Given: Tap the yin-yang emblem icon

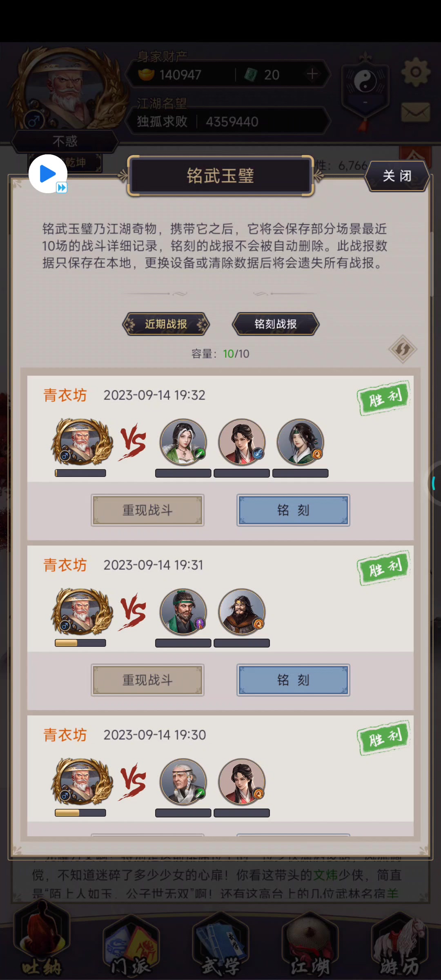Looking at the screenshot, I should [x=365, y=81].
